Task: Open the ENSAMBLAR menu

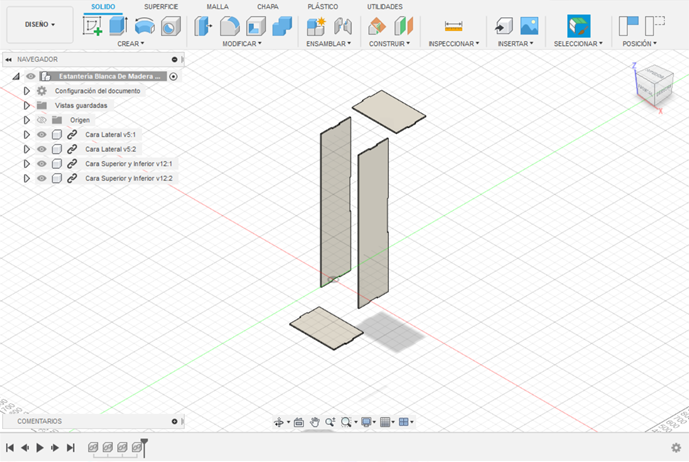Action: pos(329,44)
